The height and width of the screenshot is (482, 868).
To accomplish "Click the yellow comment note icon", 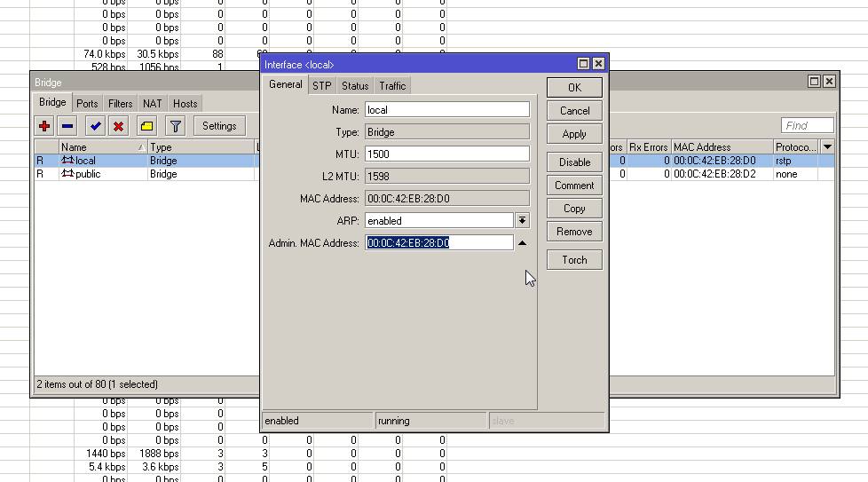I will 146,126.
